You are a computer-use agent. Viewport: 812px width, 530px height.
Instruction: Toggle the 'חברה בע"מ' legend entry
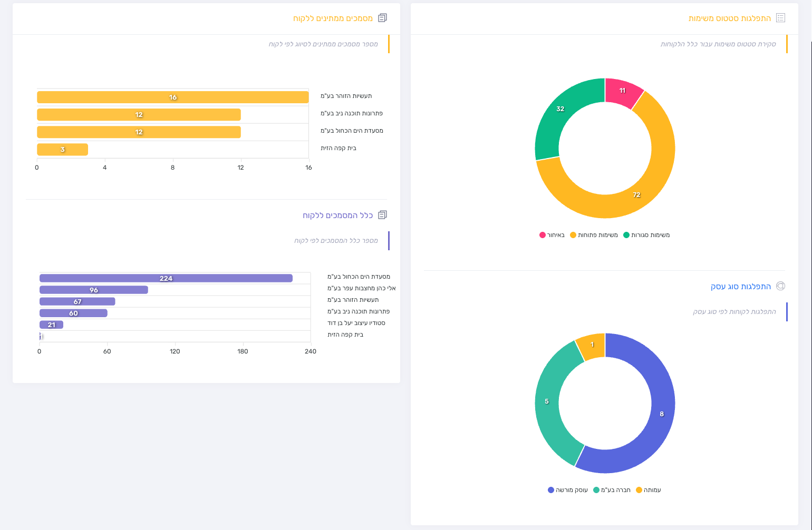(612, 490)
